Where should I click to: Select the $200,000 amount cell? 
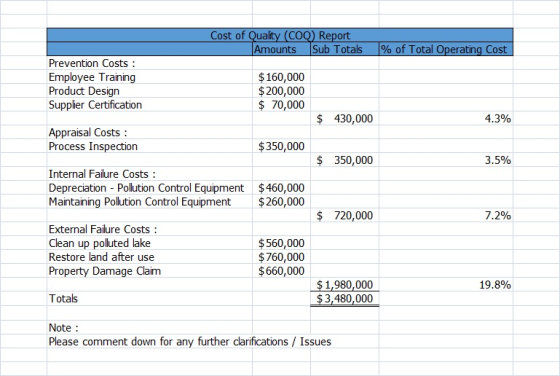pyautogui.click(x=281, y=91)
